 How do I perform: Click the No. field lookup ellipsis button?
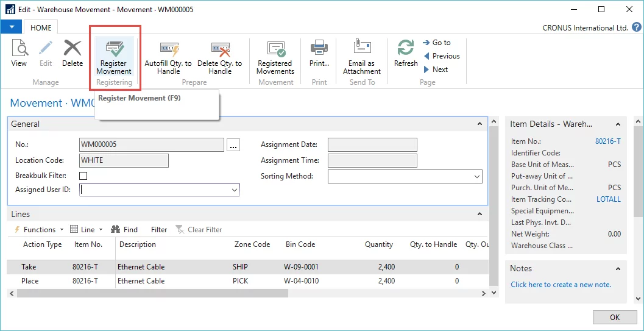233,145
